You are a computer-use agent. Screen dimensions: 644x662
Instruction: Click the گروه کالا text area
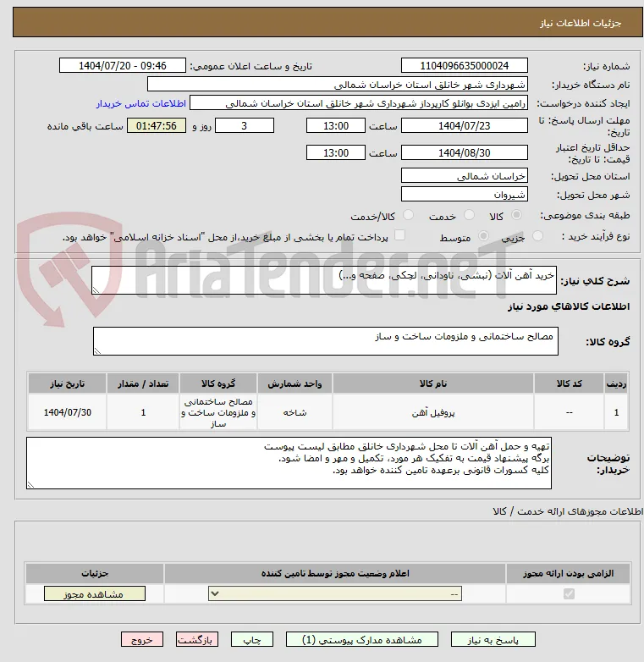pyautogui.click(x=325, y=341)
